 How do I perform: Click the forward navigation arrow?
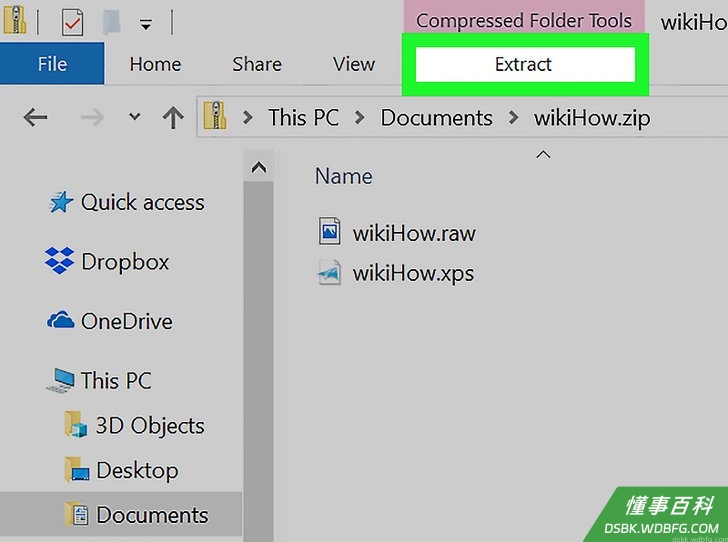[x=92, y=118]
